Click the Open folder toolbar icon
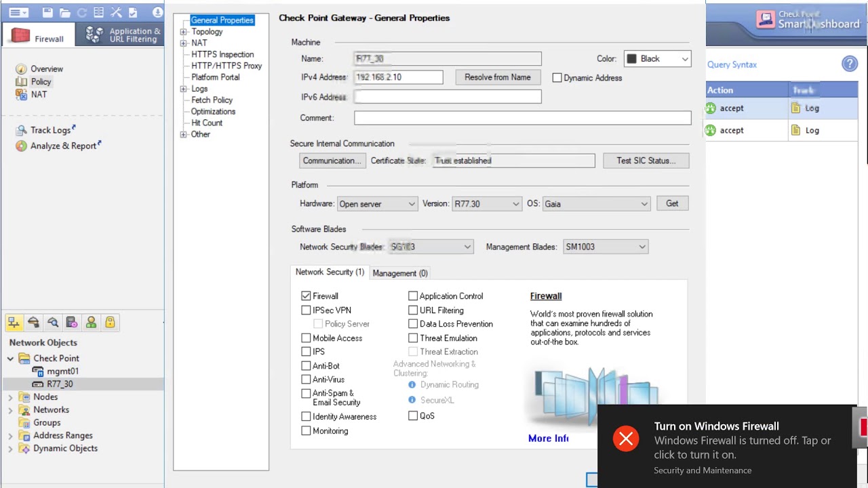 (x=64, y=12)
